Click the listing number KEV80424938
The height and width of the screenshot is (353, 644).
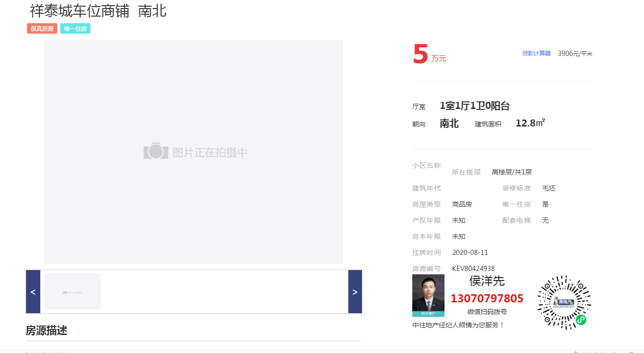[x=473, y=268]
